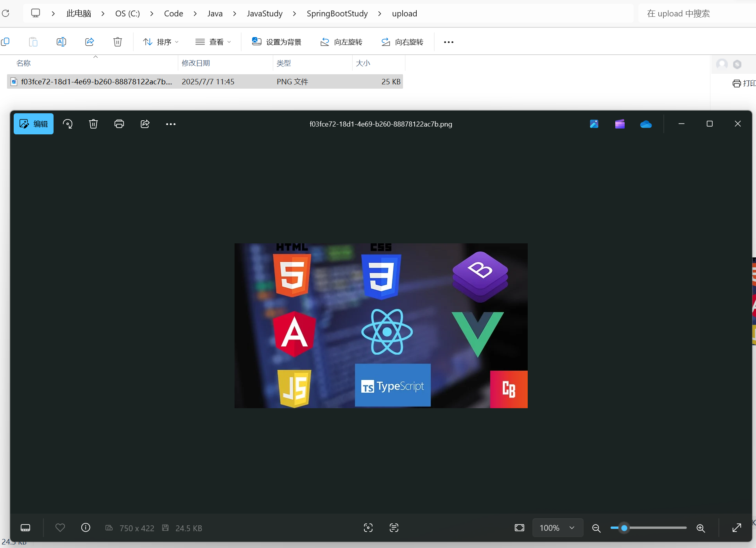Click the Edit image button in Photos
Screen dimensions: 756x548
34,124
